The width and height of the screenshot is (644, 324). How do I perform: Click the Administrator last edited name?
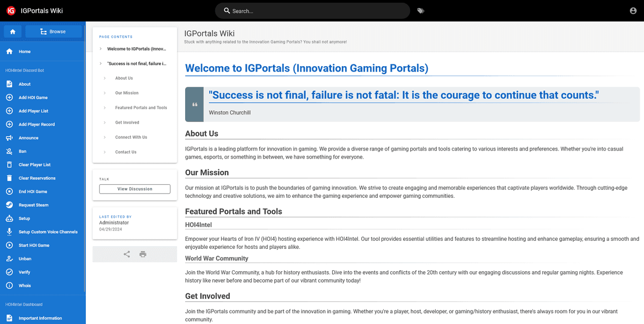tap(114, 222)
